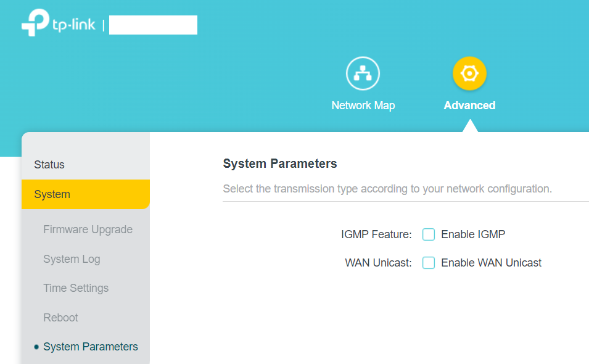This screenshot has width=589, height=364.
Task: Click the 'WAN Unicast:' label
Action: (x=378, y=263)
